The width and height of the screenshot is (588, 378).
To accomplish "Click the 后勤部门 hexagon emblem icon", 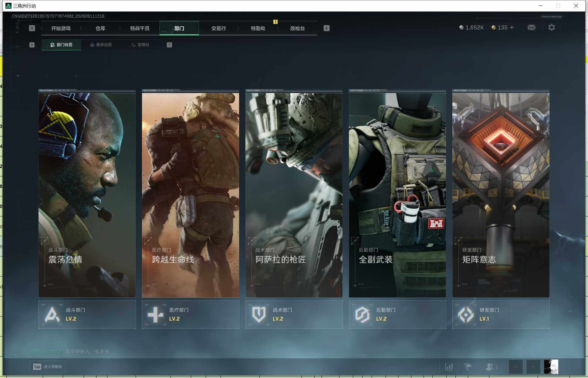I will (x=363, y=315).
